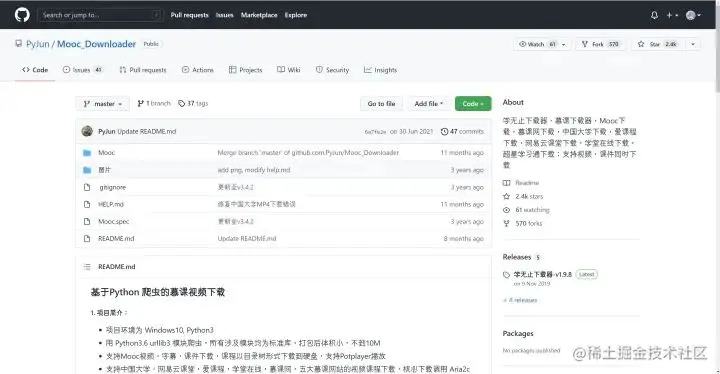Click the Mooc.spec file icon

click(x=87, y=221)
